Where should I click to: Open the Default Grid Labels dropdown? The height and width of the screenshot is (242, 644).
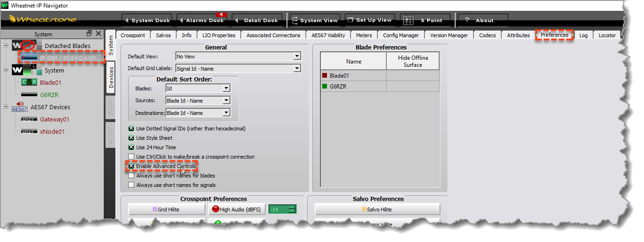[296, 69]
